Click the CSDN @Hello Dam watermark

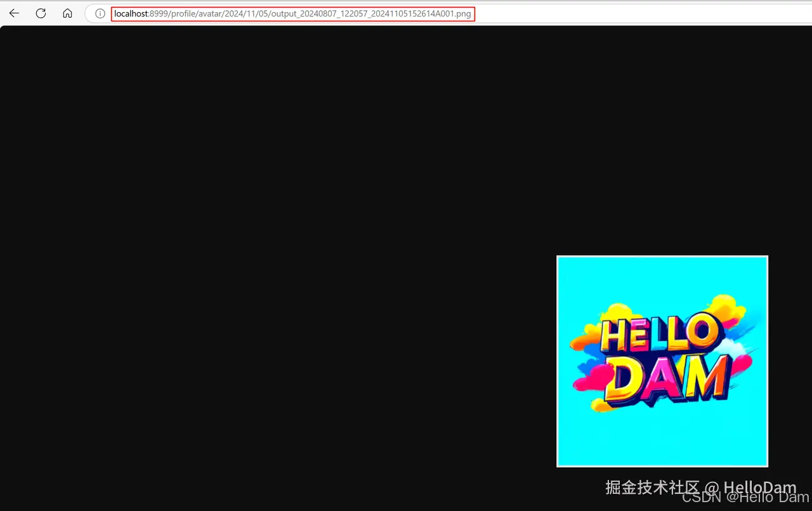click(745, 497)
